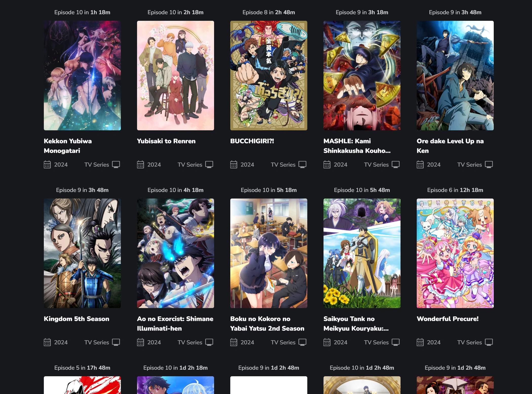Click the BUCCHIGIRI?! poster thumbnail
Screen dimensions: 532x394
[269, 76]
